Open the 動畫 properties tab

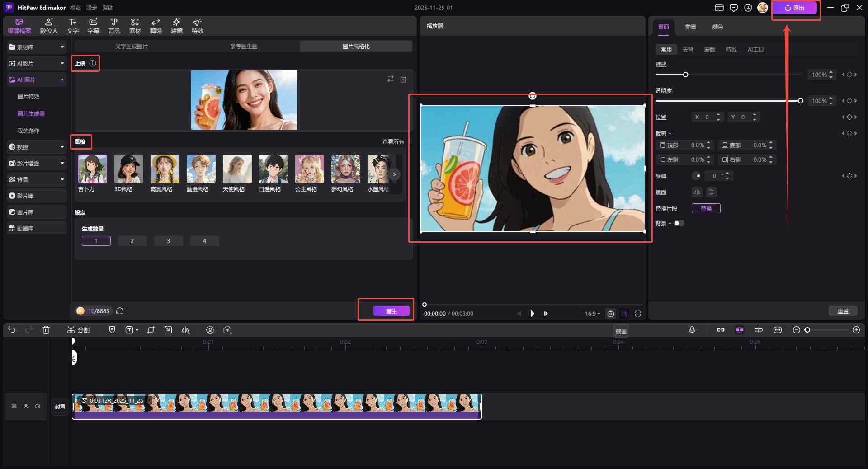pos(690,27)
